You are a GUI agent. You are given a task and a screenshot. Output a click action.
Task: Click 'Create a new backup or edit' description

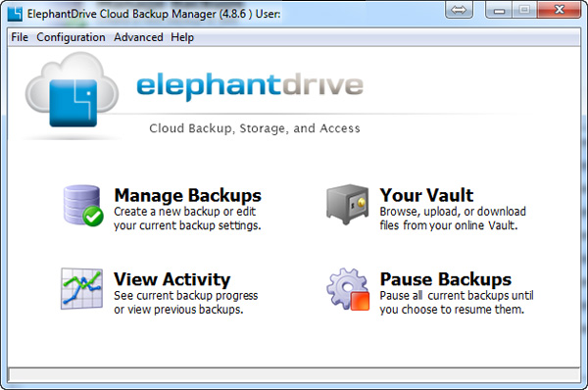click(184, 212)
